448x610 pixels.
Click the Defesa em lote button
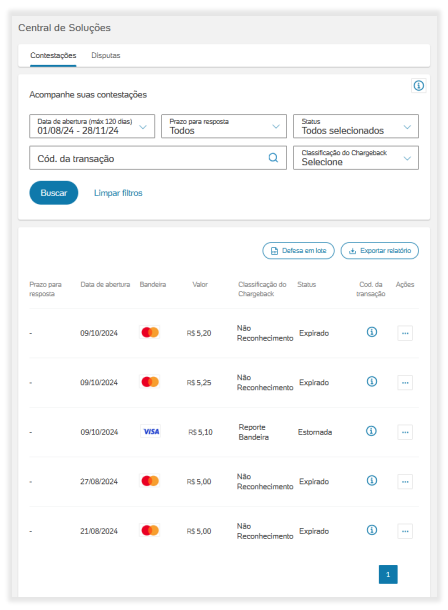(x=298, y=251)
